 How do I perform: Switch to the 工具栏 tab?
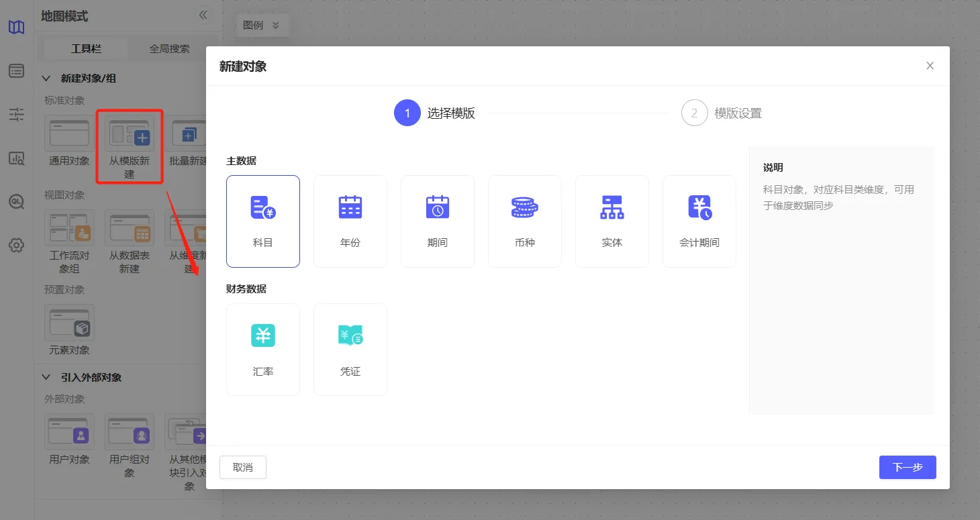click(x=86, y=49)
